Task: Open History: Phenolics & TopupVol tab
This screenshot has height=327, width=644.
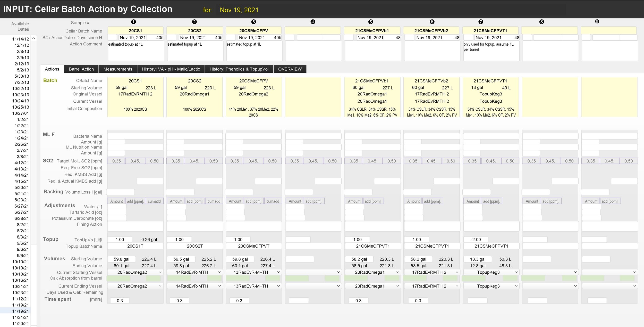Action: tap(239, 69)
